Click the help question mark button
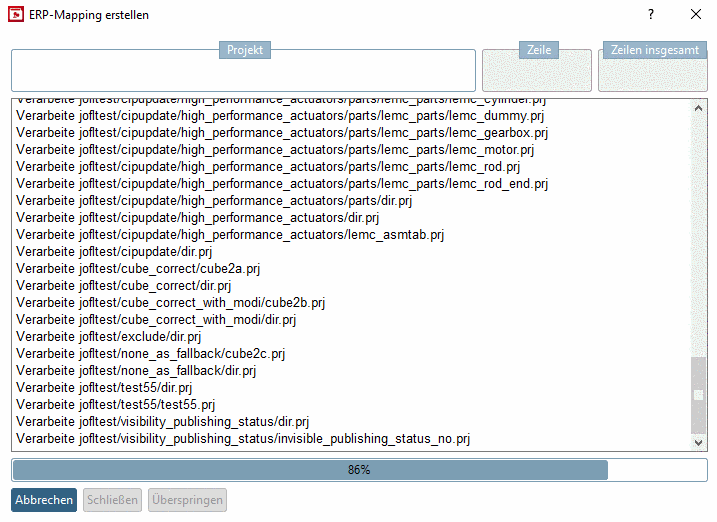The width and height of the screenshot is (717, 522). pos(650,15)
